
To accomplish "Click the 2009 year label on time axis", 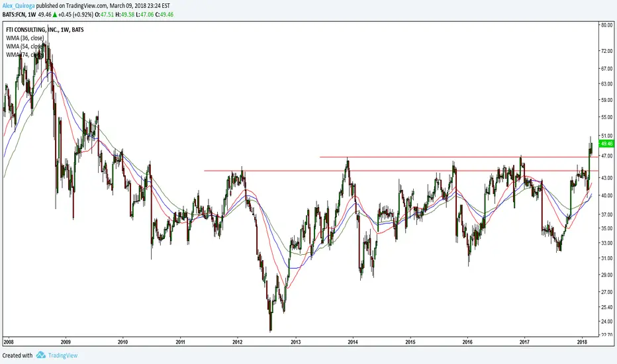I will point(66,342).
